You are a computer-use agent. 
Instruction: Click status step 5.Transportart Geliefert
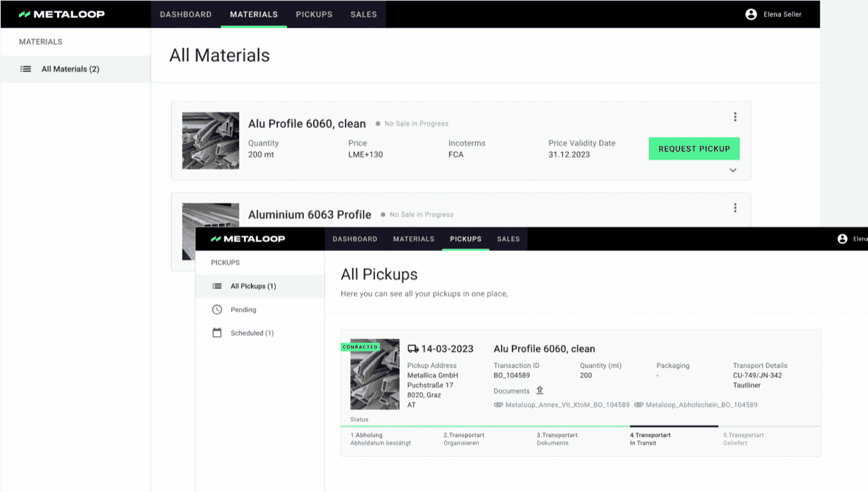(x=743, y=438)
